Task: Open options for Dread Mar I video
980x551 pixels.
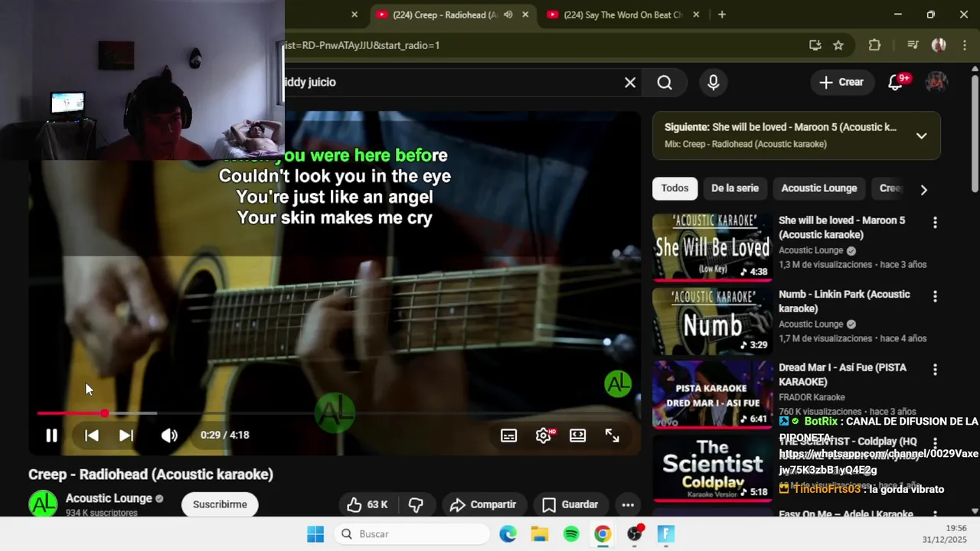Action: (935, 370)
